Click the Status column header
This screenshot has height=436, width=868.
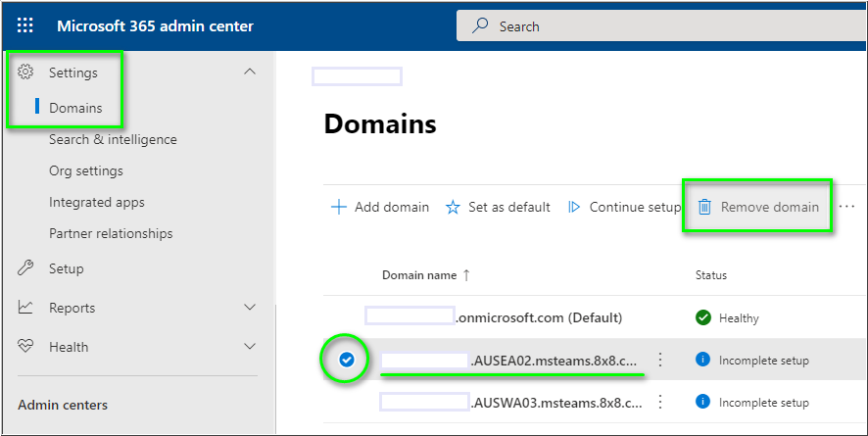click(x=711, y=275)
